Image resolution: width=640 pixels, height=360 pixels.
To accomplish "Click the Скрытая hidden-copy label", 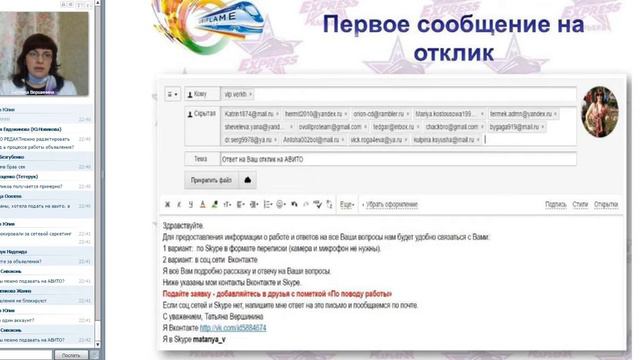I will pyautogui.click(x=201, y=114).
